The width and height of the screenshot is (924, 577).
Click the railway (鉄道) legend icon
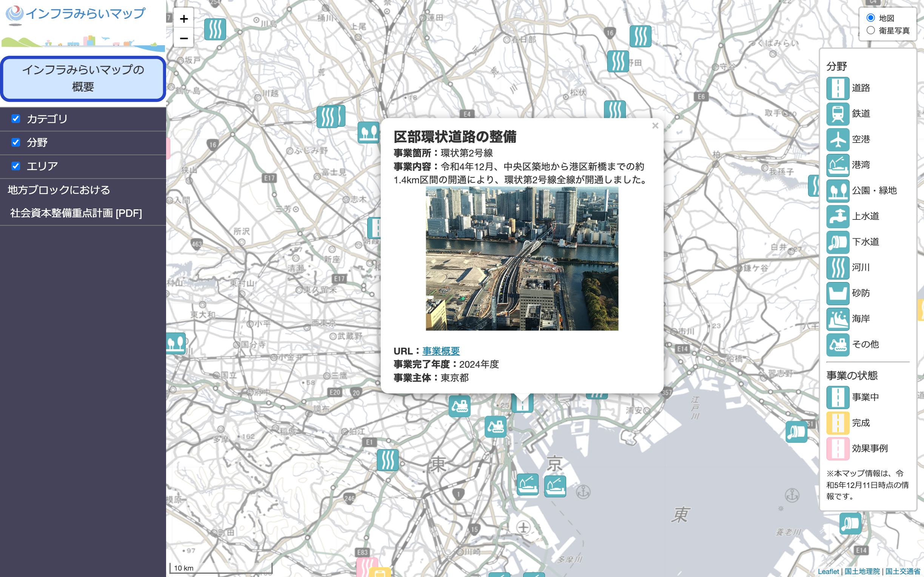pos(837,114)
